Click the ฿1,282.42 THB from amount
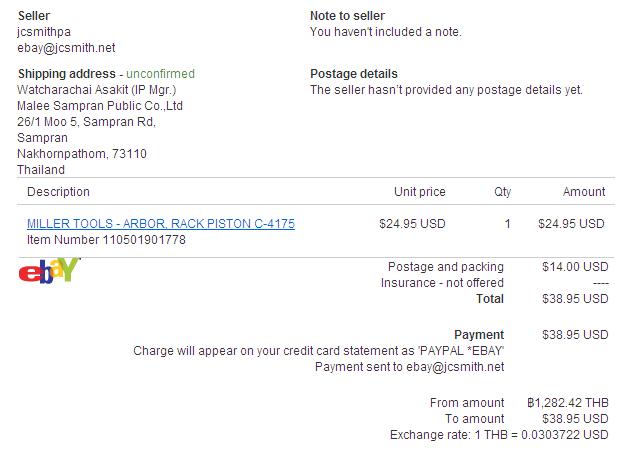Screen dimensions: 634x453 (x=567, y=403)
